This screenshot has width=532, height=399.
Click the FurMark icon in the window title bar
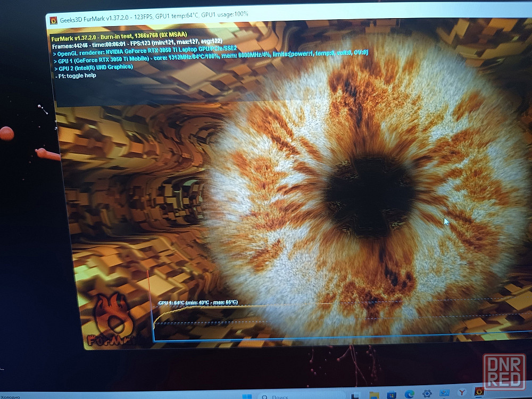[54, 21]
